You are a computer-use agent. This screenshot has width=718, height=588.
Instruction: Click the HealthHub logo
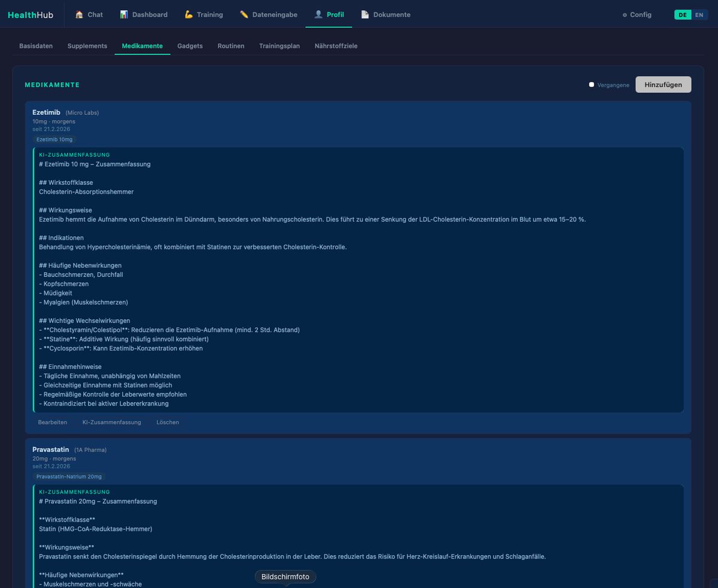tap(31, 15)
